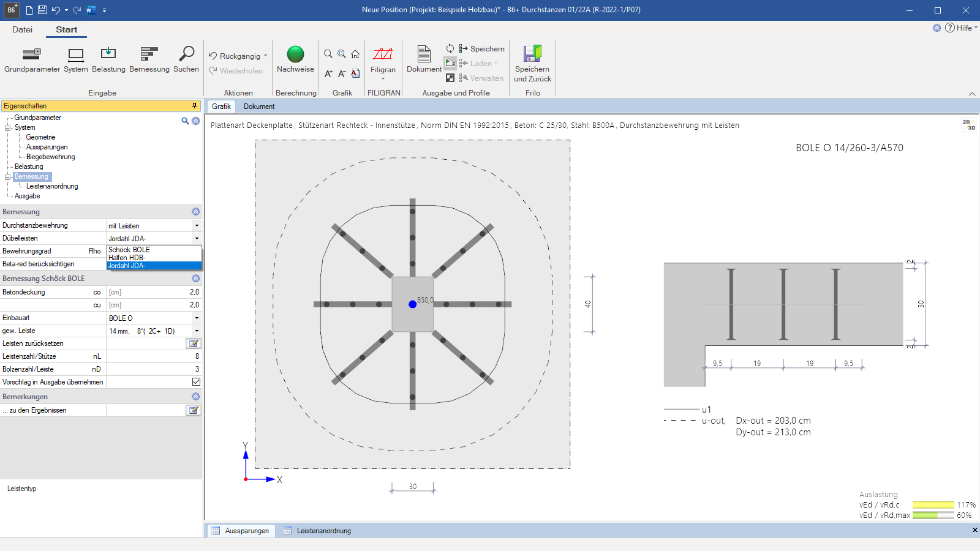Viewport: 980px width, 551px height.
Task: Open the gew. Leiste dropdown
Action: click(x=197, y=331)
